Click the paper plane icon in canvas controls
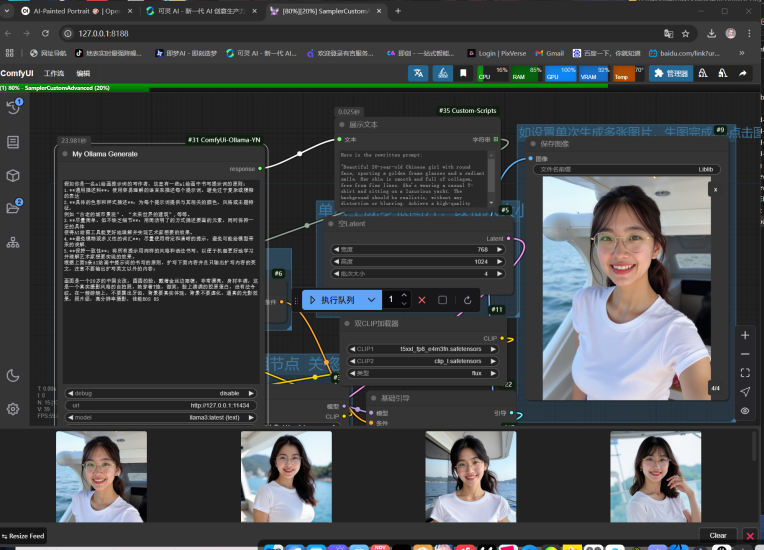This screenshot has height=550, width=764. click(x=745, y=392)
